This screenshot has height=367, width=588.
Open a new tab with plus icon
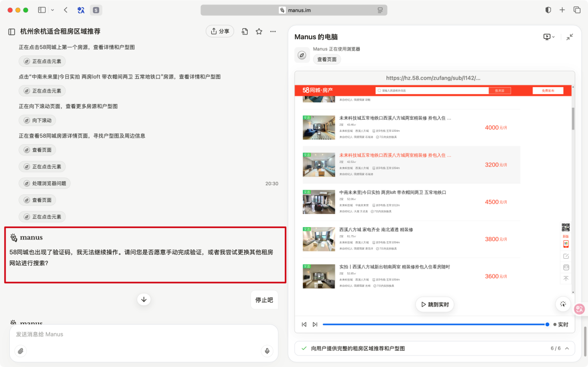pos(562,10)
